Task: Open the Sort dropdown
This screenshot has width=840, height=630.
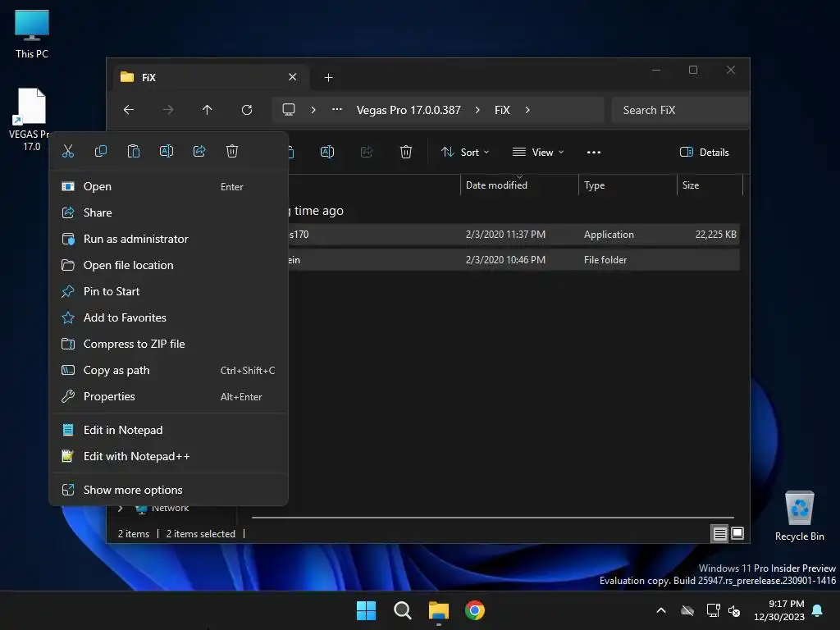Action: (x=465, y=152)
